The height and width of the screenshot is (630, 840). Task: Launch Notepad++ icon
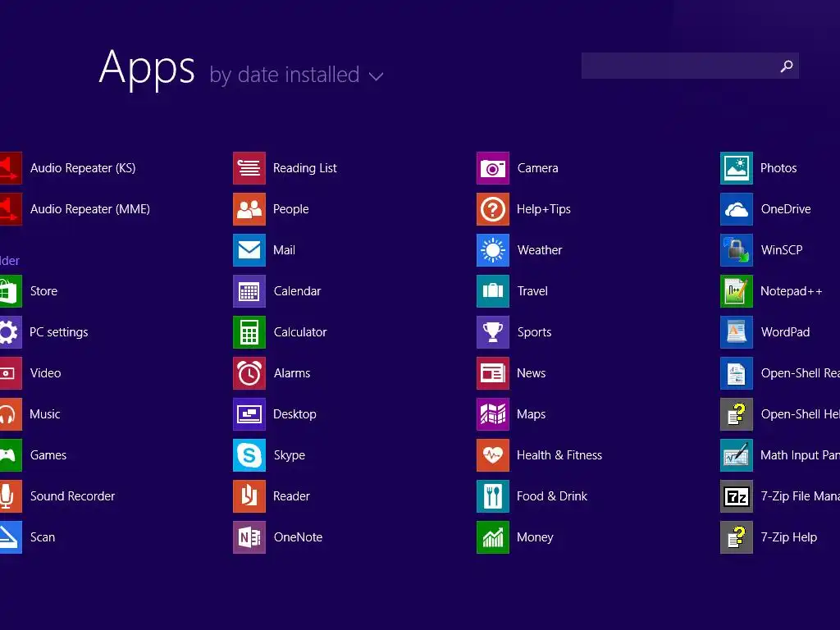point(737,291)
